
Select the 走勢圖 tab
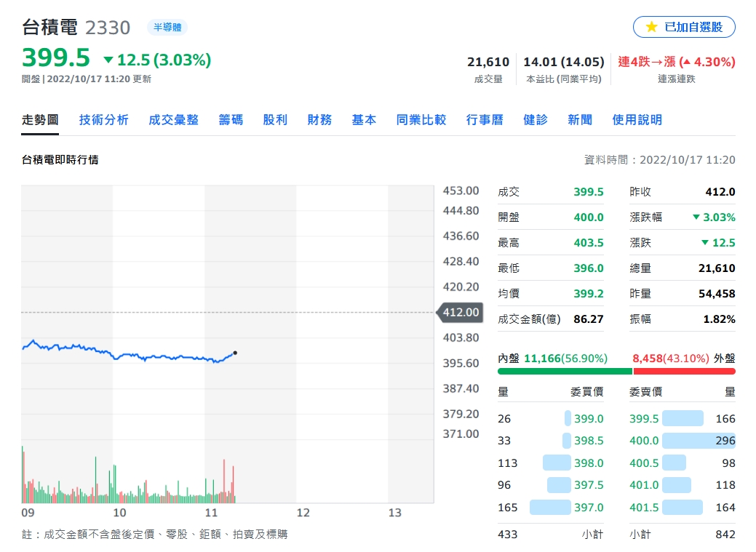pos(40,119)
